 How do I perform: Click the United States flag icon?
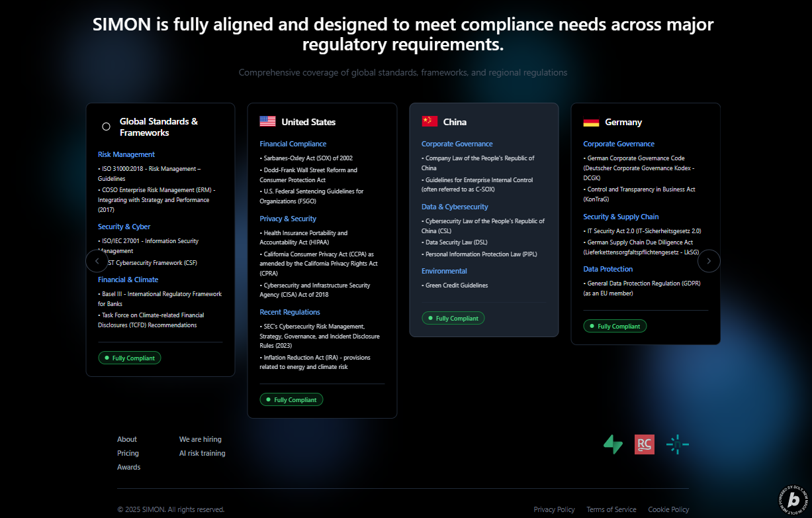coord(267,121)
